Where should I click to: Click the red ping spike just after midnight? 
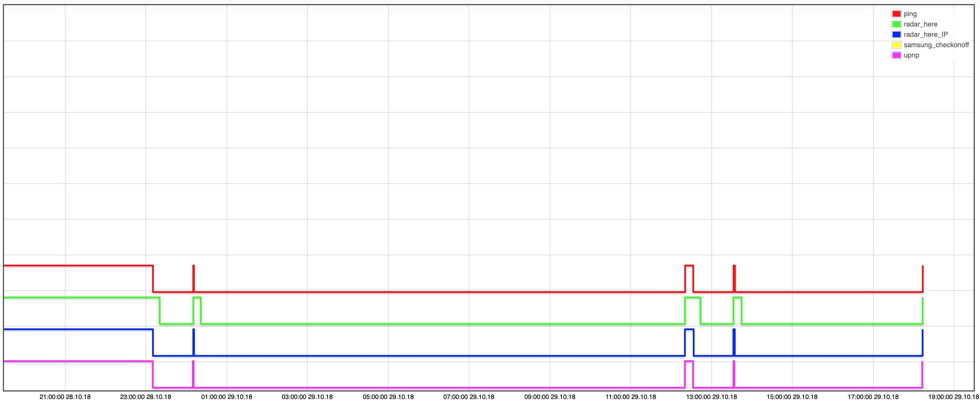point(194,278)
